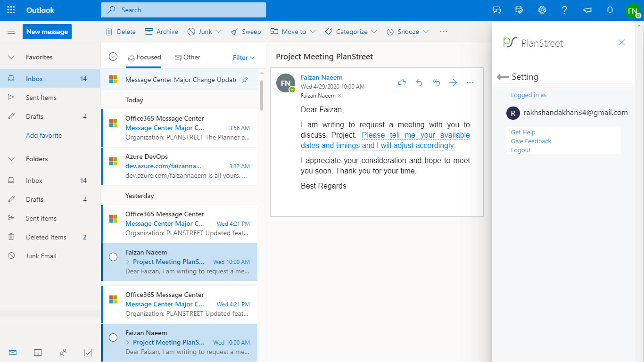Viewport: 644px width, 362px height.
Task: Open the Filter dropdown
Action: [244, 58]
